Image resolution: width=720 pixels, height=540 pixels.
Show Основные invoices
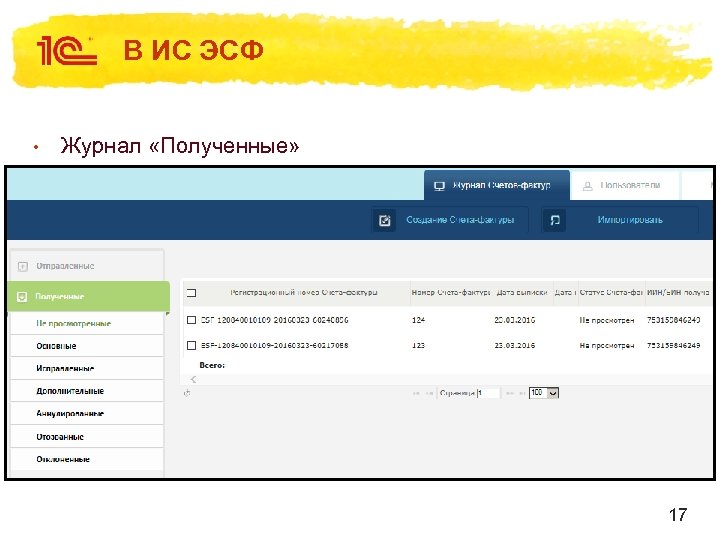click(87, 346)
